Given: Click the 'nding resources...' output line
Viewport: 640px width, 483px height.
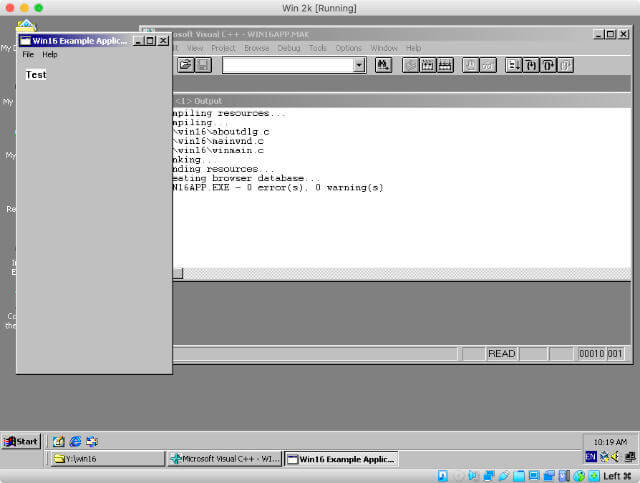Looking at the screenshot, I should pos(224,169).
